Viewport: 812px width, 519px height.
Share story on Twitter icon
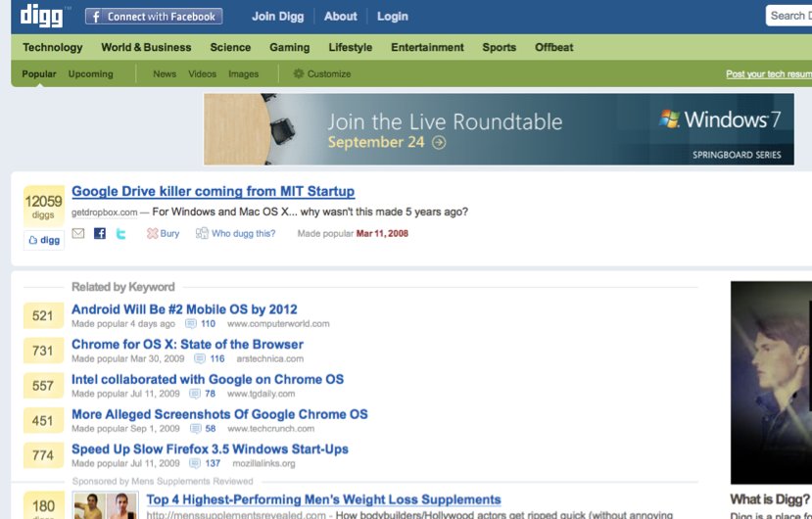coord(120,234)
